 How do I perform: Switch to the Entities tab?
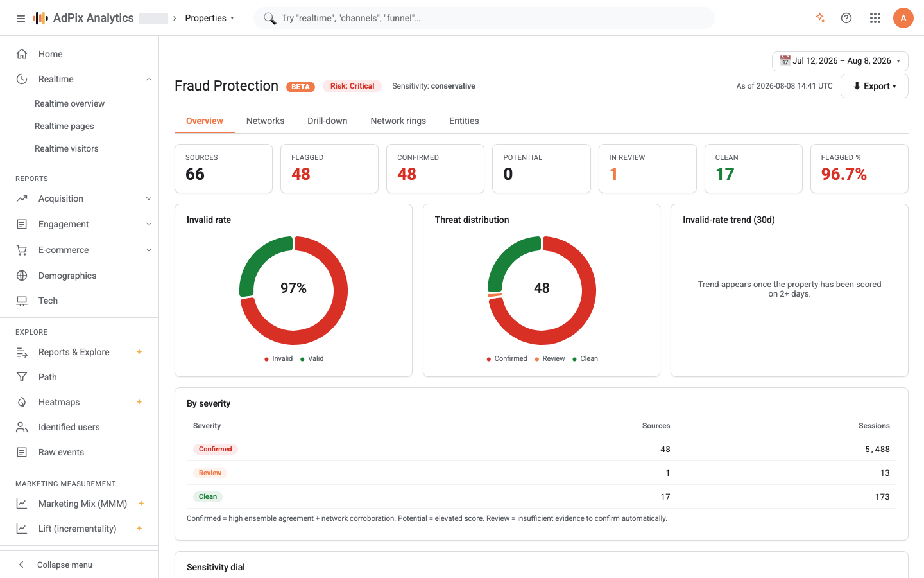pos(464,121)
